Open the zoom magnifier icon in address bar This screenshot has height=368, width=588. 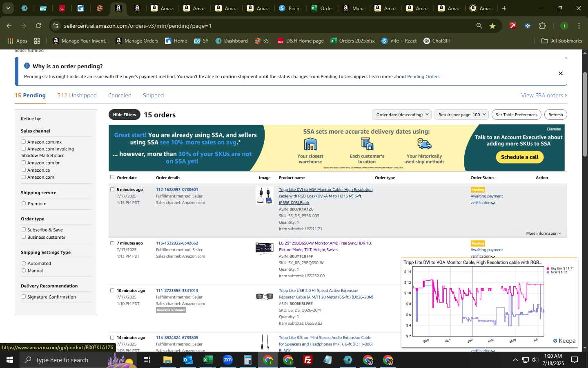(x=479, y=26)
